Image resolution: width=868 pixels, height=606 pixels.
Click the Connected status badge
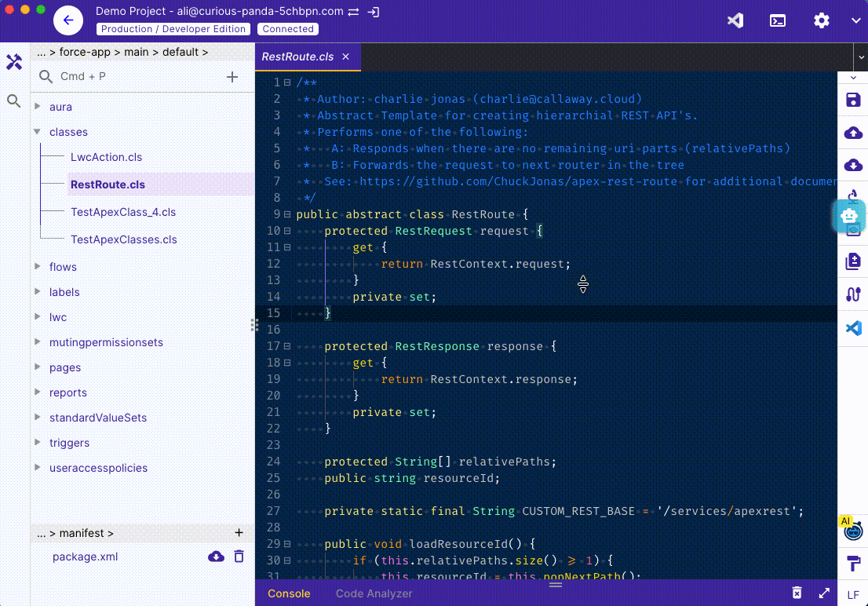[288, 29]
